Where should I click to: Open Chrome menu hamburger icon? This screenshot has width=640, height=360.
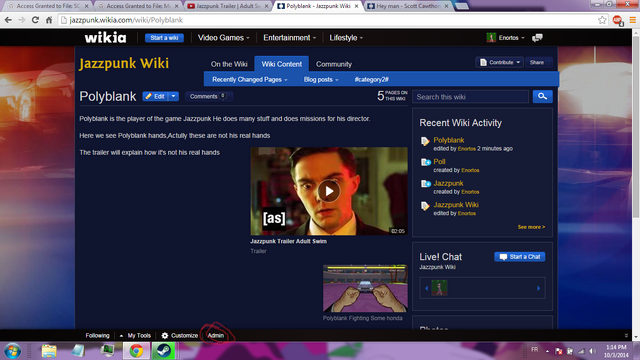tap(632, 20)
